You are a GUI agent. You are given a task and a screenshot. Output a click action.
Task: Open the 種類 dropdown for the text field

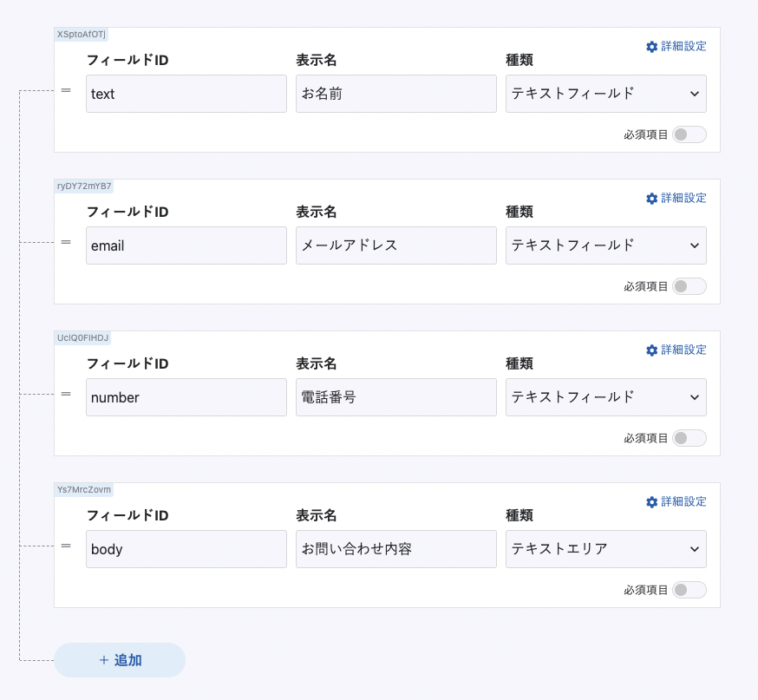click(x=605, y=94)
